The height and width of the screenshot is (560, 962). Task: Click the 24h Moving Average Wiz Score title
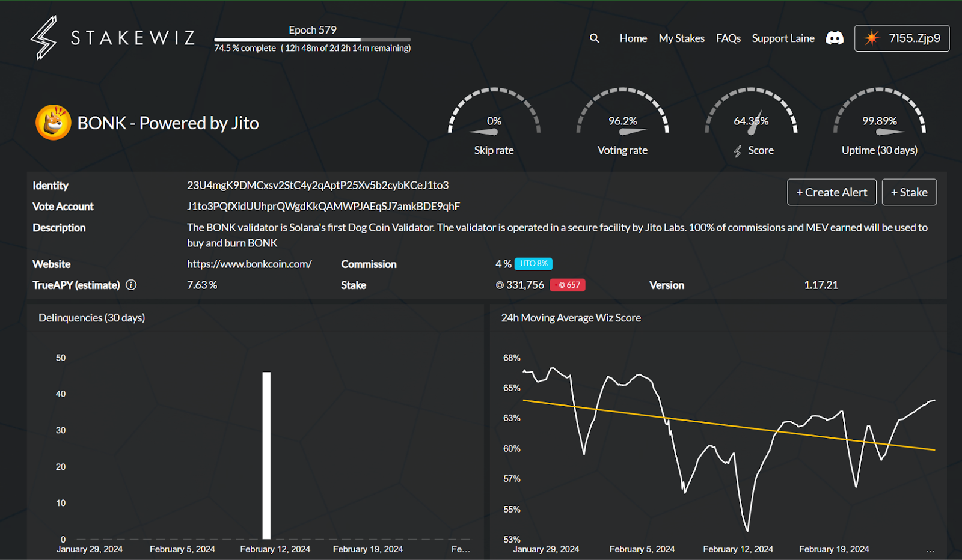pyautogui.click(x=571, y=318)
